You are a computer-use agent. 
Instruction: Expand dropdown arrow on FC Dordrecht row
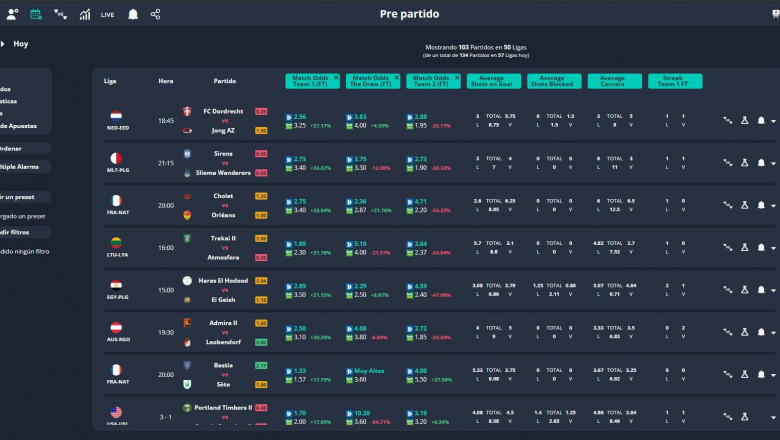(773, 120)
